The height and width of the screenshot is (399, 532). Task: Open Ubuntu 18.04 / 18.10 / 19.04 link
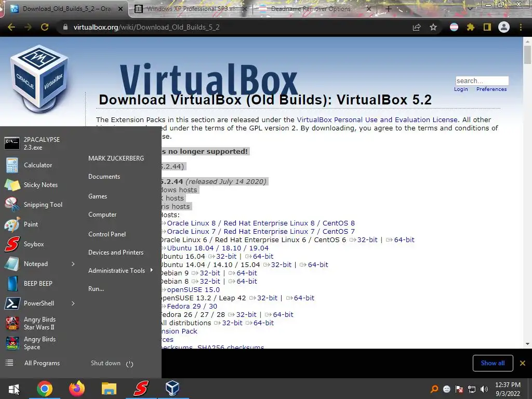click(218, 248)
